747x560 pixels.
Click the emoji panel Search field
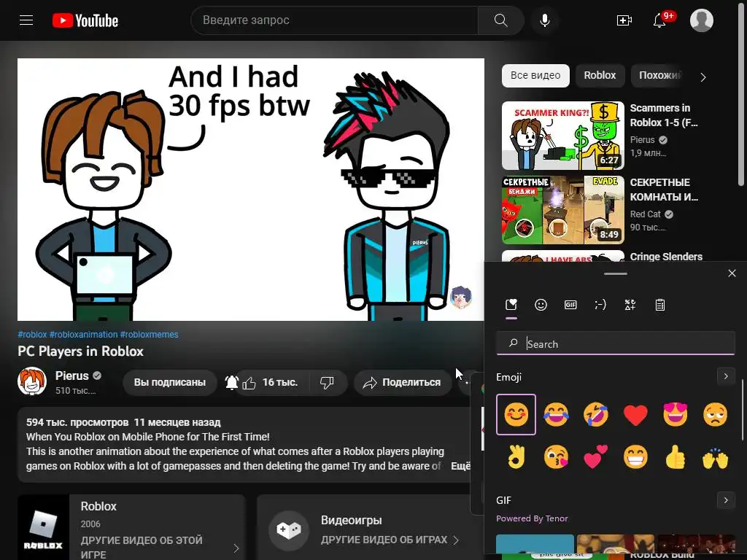tap(616, 343)
